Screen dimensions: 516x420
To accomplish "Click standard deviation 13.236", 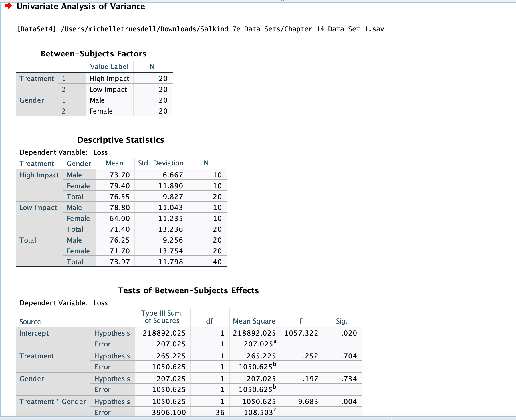I will 171,229.
